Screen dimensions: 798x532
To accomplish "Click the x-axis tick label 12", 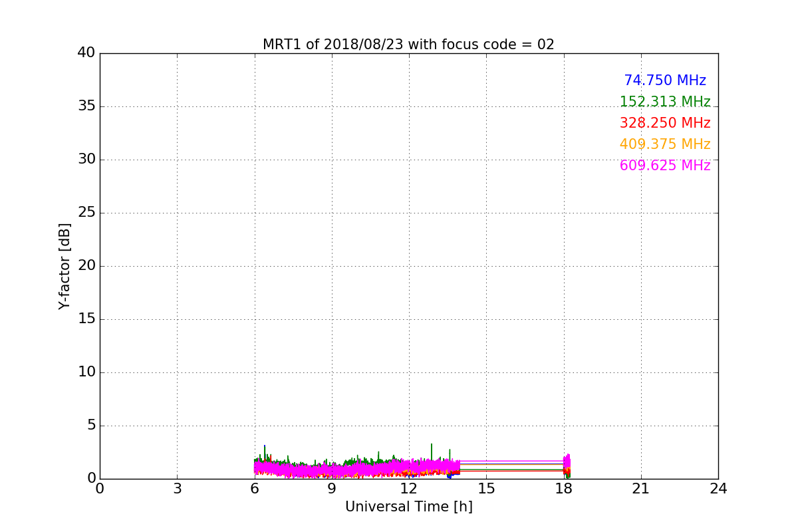I will pos(408,489).
